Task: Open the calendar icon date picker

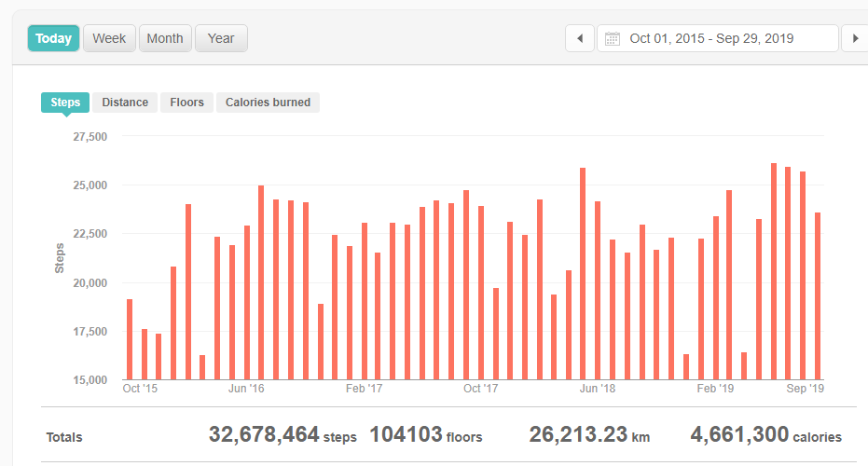Action: [613, 38]
